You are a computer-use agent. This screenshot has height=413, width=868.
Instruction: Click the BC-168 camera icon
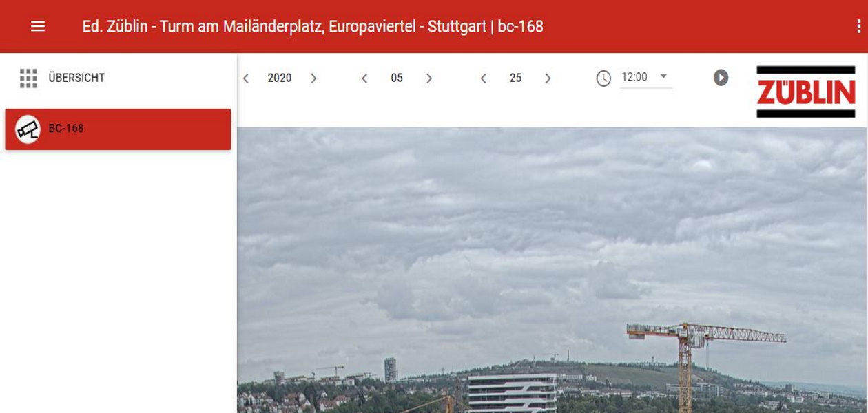(x=28, y=129)
